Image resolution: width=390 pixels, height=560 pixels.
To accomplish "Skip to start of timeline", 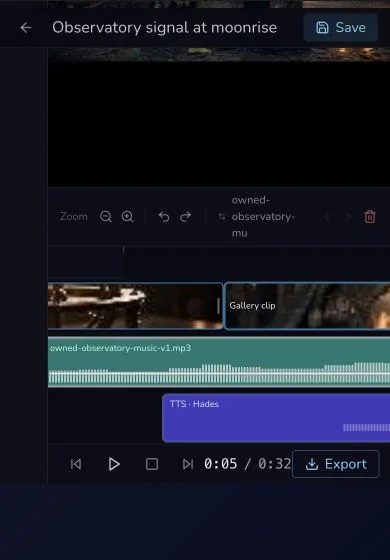I will (76, 464).
